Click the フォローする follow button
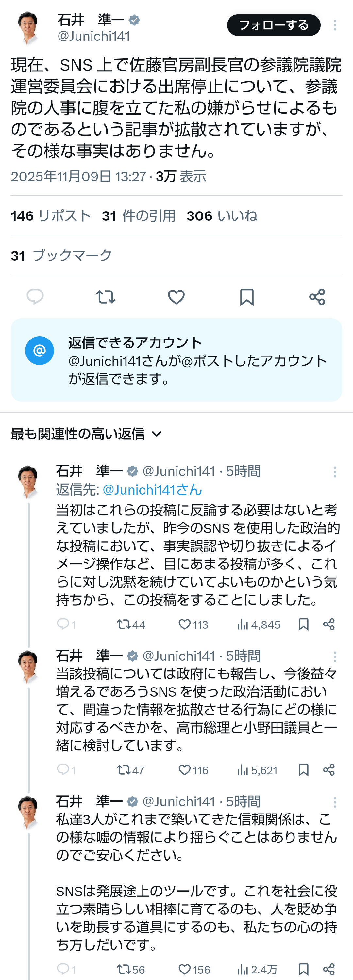353x980 pixels. coord(274,25)
